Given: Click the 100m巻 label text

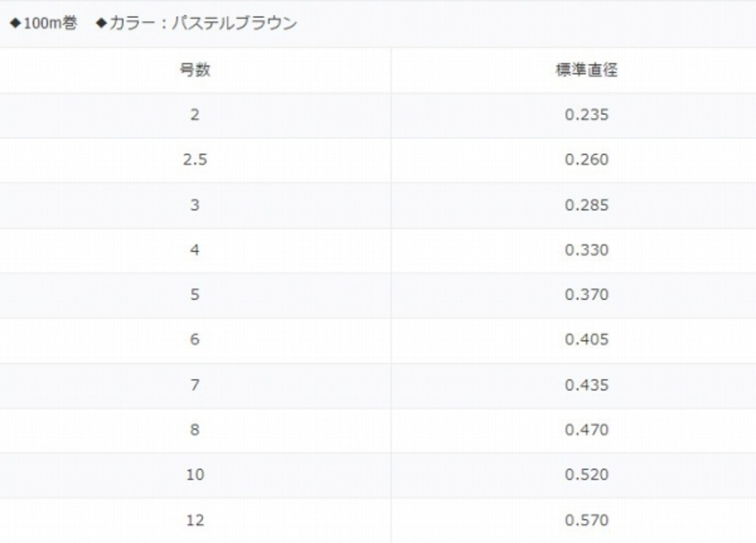Looking at the screenshot, I should (x=50, y=24).
